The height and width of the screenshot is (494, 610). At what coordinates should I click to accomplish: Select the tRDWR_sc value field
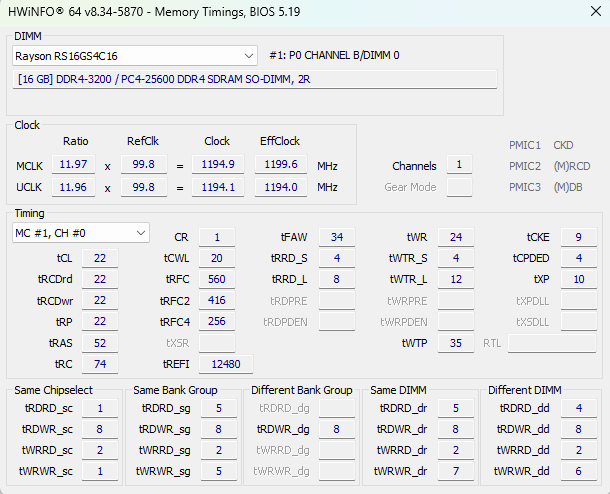(100, 429)
